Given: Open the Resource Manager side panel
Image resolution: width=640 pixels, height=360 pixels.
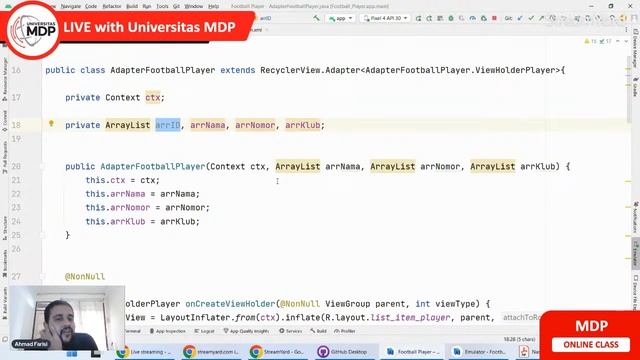Looking at the screenshot, I should tap(4, 80).
